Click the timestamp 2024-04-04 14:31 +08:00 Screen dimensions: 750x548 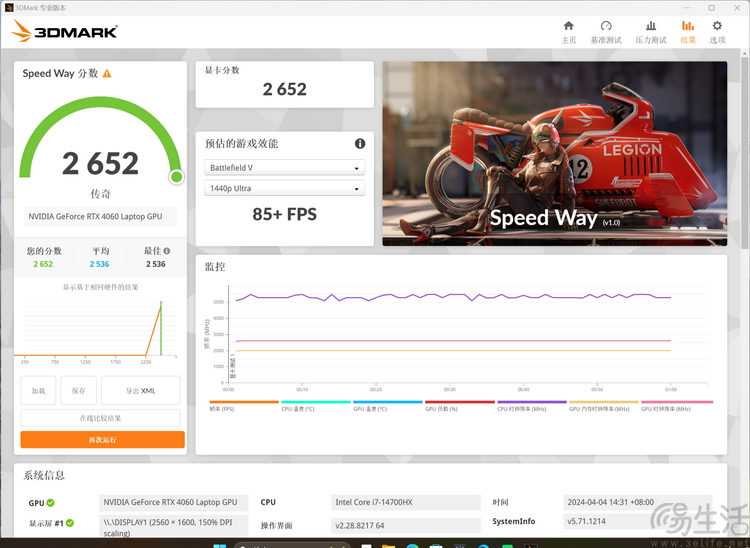coord(638,503)
